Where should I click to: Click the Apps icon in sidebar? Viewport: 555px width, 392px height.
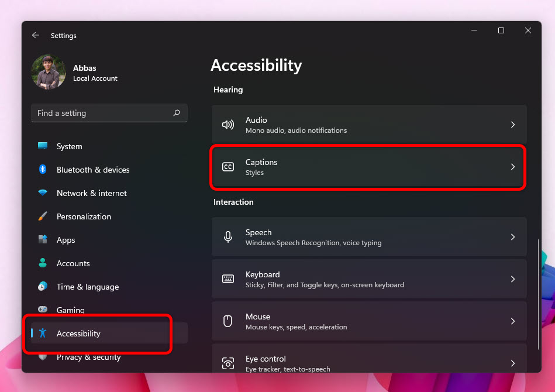pyautogui.click(x=43, y=239)
